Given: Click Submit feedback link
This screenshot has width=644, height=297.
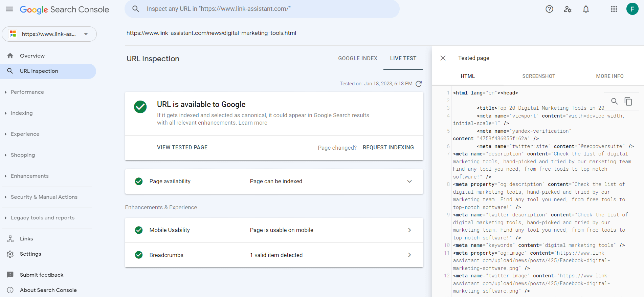Looking at the screenshot, I should pyautogui.click(x=42, y=275).
